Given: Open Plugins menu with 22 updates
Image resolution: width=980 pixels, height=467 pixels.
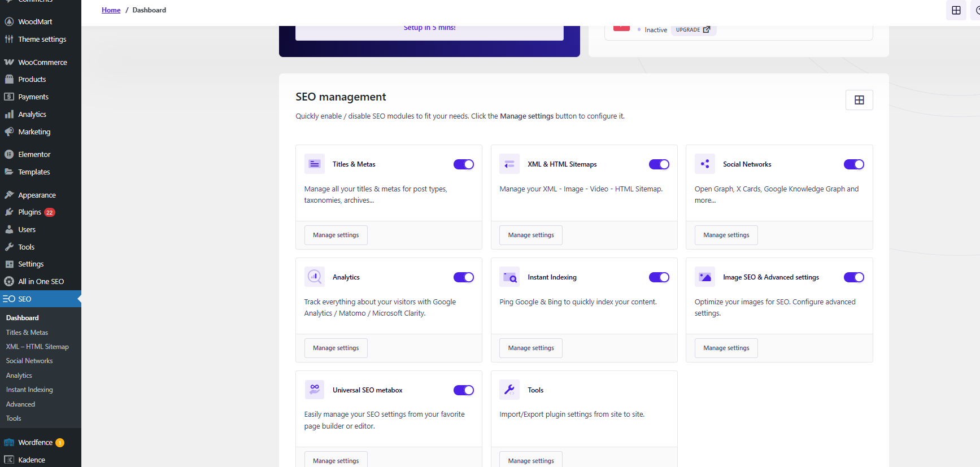Looking at the screenshot, I should [30, 212].
